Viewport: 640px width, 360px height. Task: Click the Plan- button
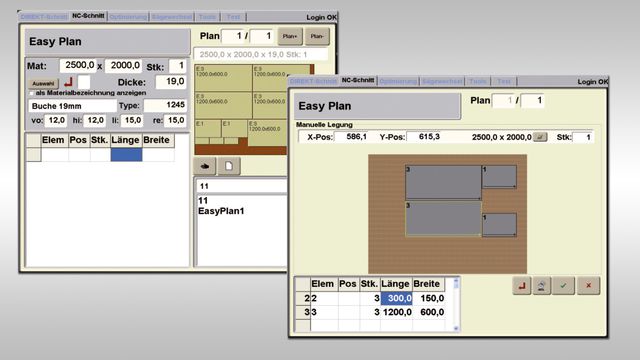pos(317,36)
